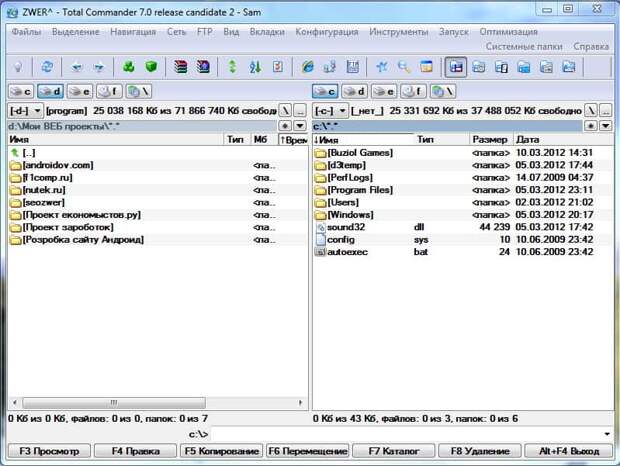
Task: Click the F7 Каталог button
Action: pos(393,451)
